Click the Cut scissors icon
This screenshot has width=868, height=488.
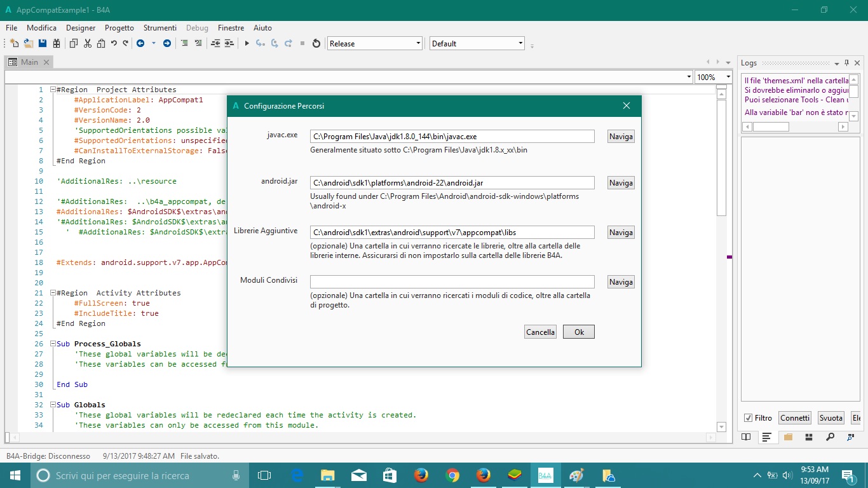87,43
